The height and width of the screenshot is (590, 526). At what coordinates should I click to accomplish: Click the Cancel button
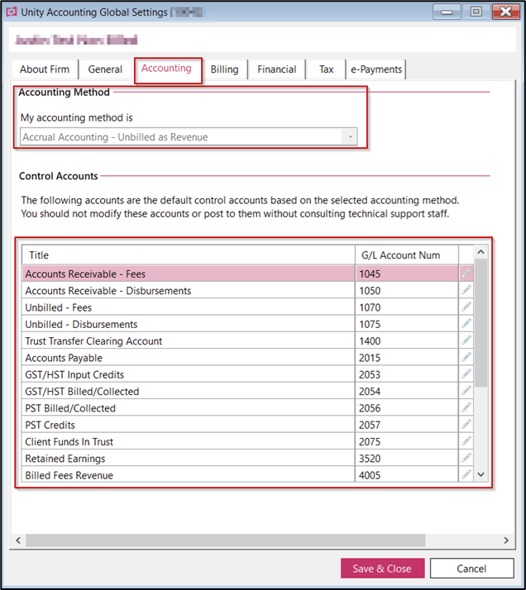(472, 568)
